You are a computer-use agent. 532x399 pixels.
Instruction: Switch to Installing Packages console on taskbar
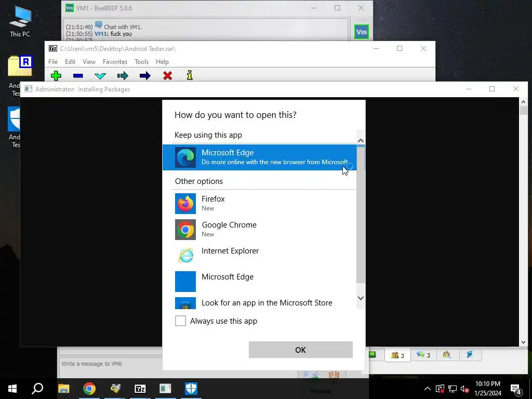coord(165,389)
